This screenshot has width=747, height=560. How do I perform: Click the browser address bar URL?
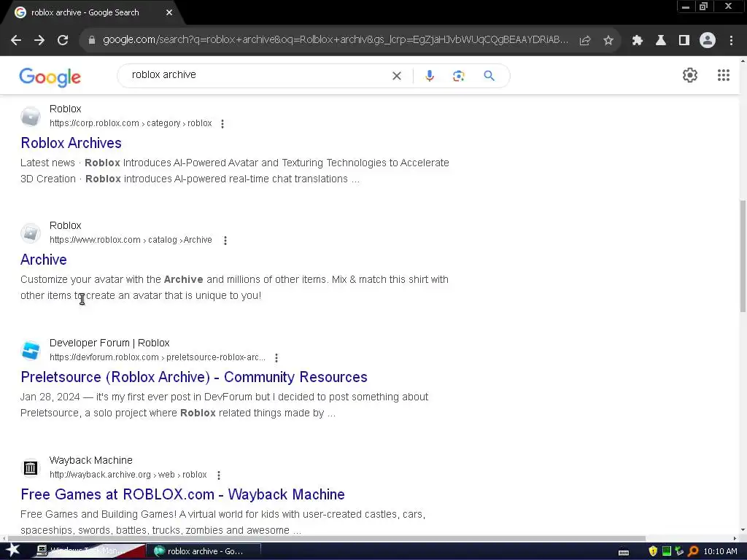pyautogui.click(x=336, y=41)
